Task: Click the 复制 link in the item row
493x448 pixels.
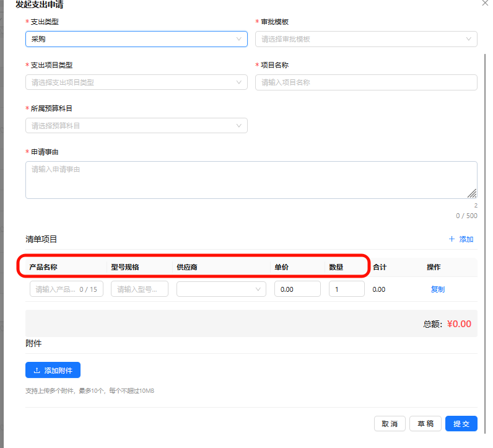Action: click(437, 289)
